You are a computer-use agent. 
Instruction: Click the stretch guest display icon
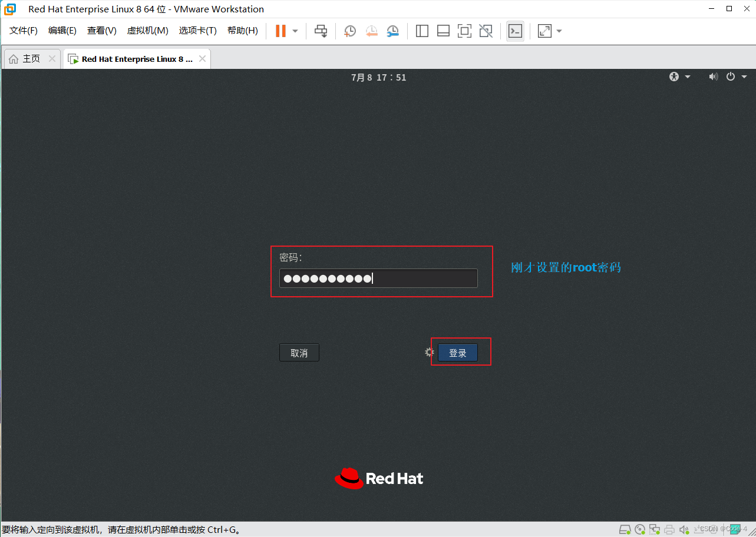click(544, 31)
